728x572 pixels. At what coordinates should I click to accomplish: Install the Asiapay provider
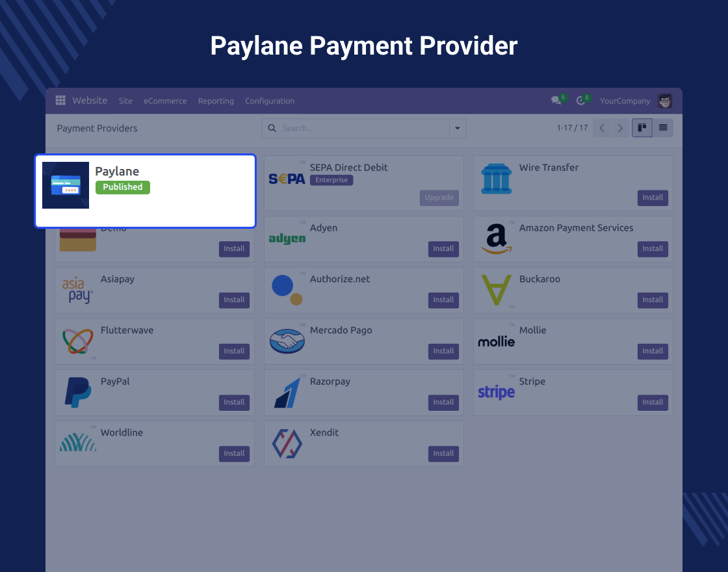(234, 300)
